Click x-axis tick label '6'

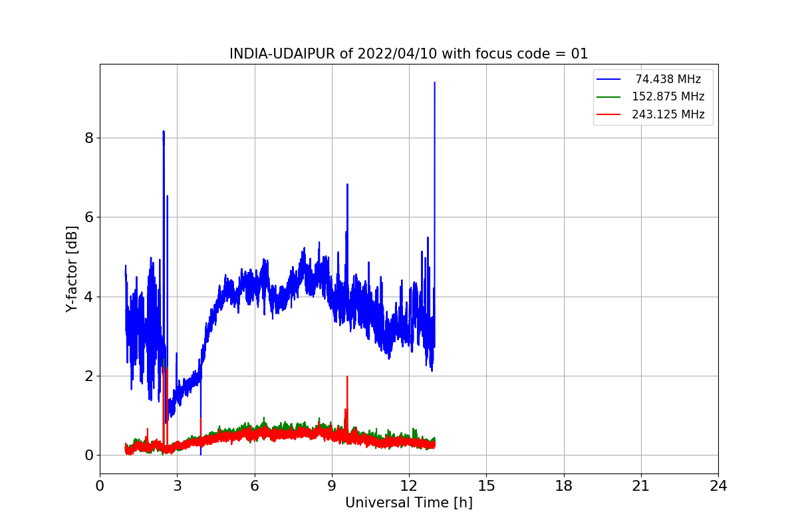(254, 486)
